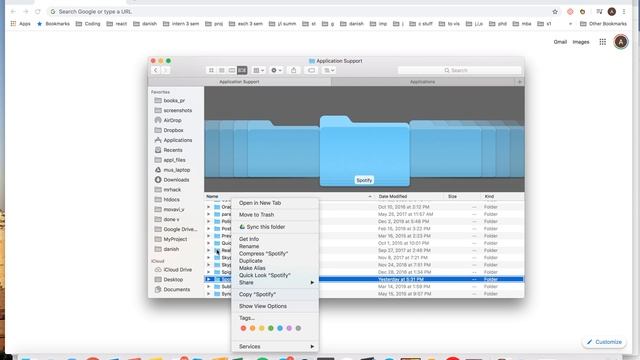Click the Finder edit tags toolbar icon

tap(311, 70)
